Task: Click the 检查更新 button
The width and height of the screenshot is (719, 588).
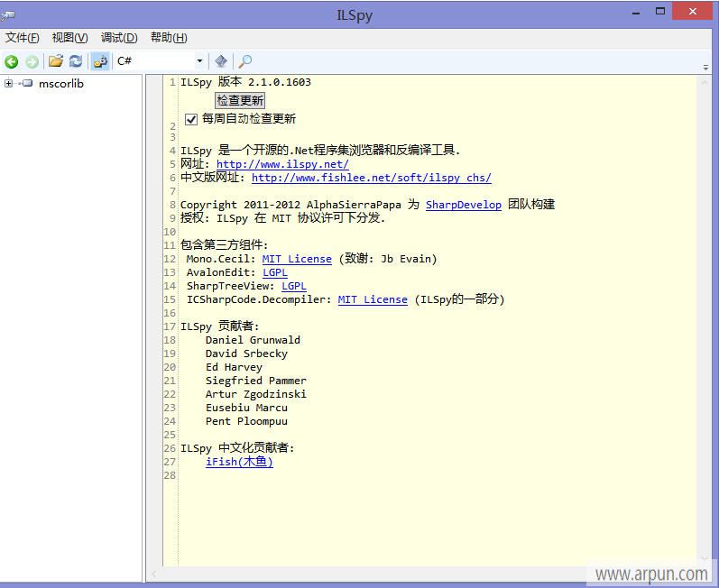Action: [240, 100]
